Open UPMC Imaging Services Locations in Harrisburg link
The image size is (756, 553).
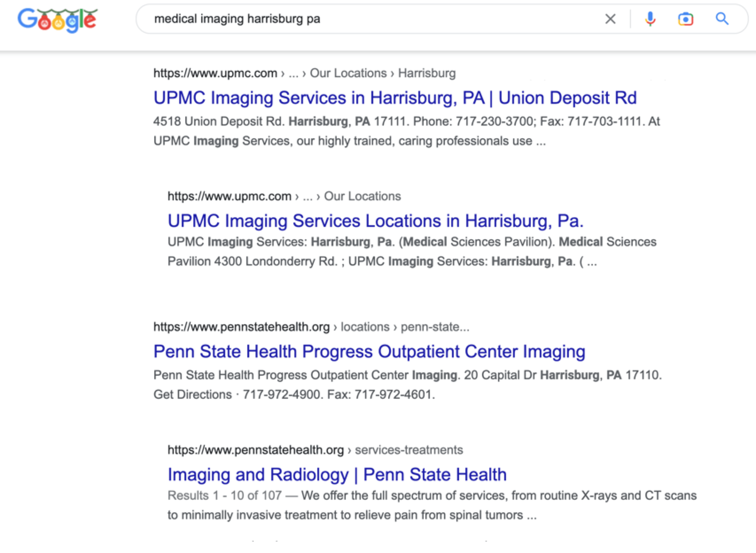tap(376, 221)
